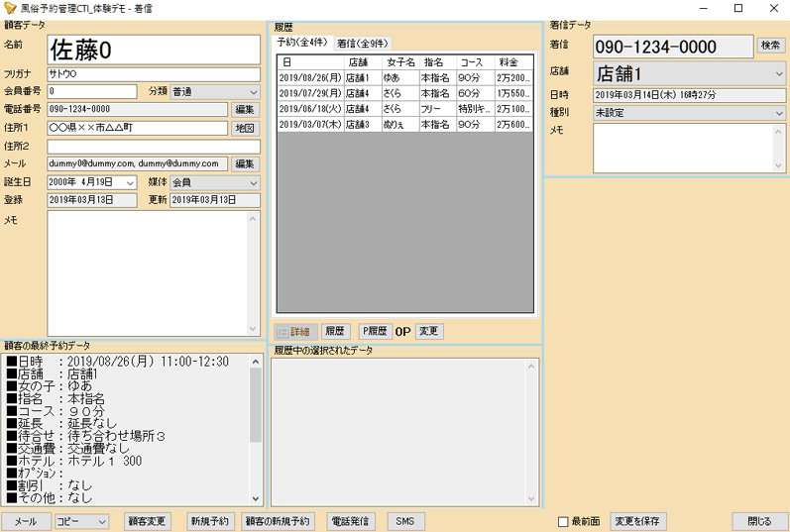Click the 住所2 input field
Image resolution: width=790 pixels, height=532 pixels.
[153, 147]
